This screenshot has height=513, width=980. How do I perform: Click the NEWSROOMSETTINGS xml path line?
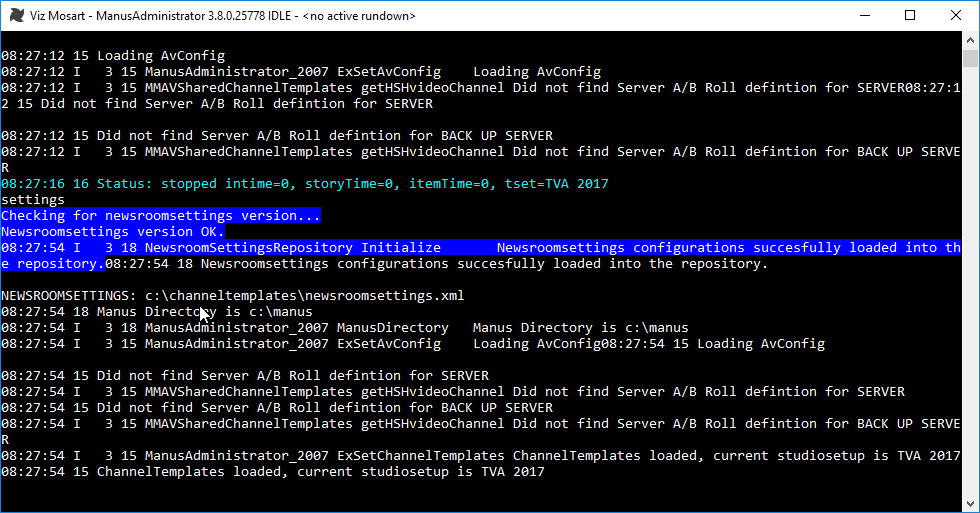pyautogui.click(x=232, y=296)
